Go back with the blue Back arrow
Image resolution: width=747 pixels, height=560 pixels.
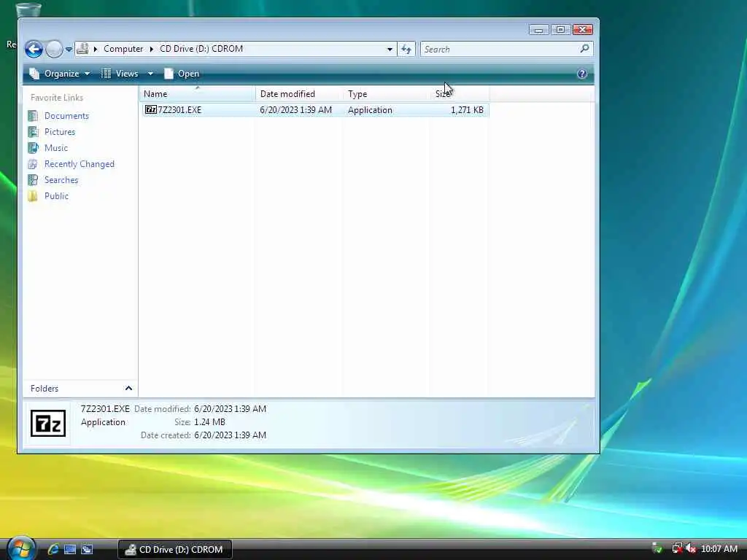coord(34,49)
